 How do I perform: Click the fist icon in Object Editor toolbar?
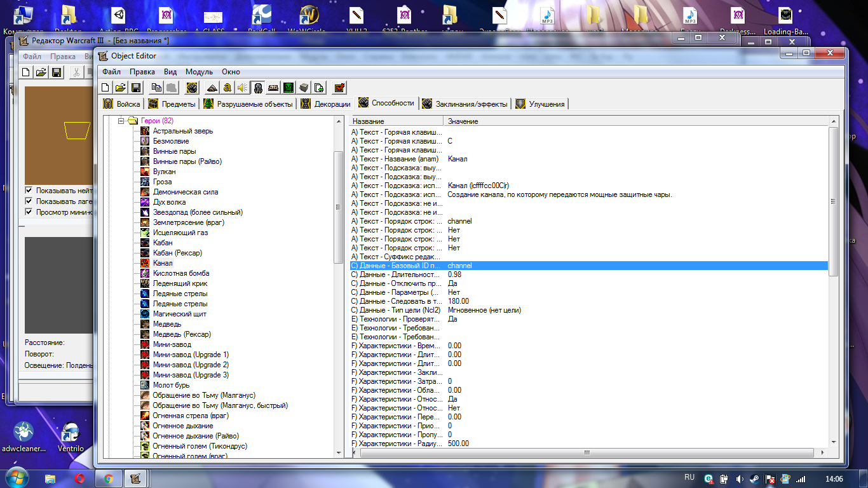pyautogui.click(x=192, y=88)
